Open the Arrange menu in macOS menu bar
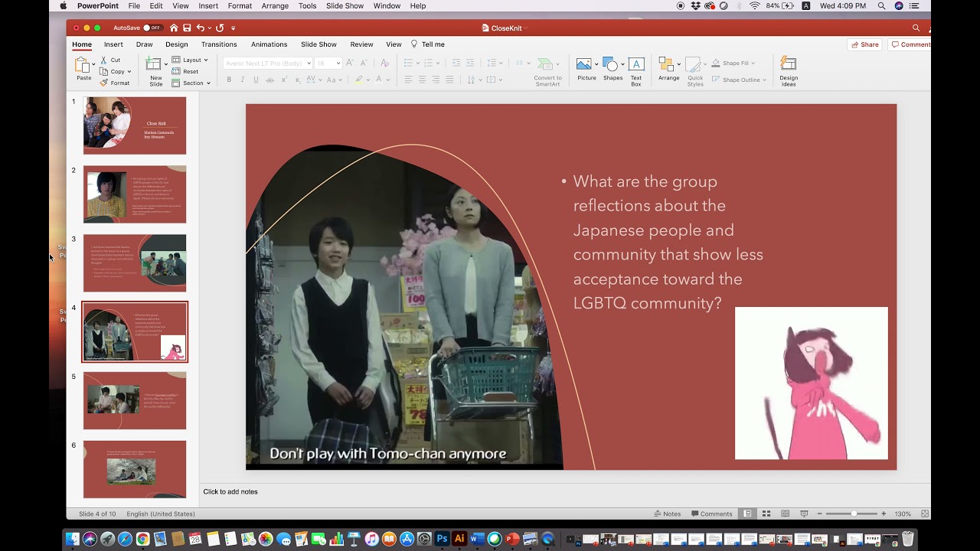Screen dimensions: 980x551 tap(275, 5)
